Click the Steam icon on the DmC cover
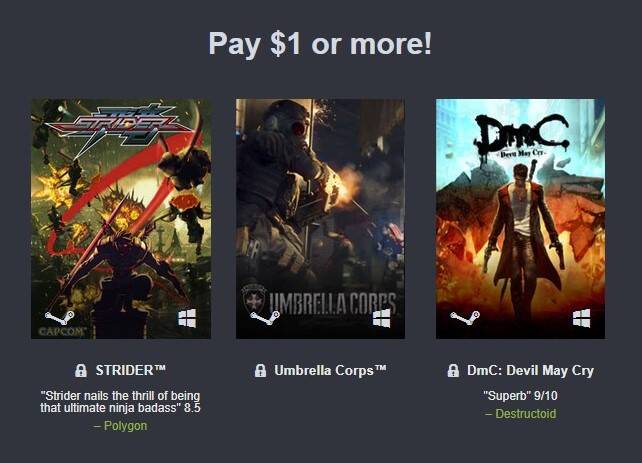642x463 pixels. coord(465,318)
